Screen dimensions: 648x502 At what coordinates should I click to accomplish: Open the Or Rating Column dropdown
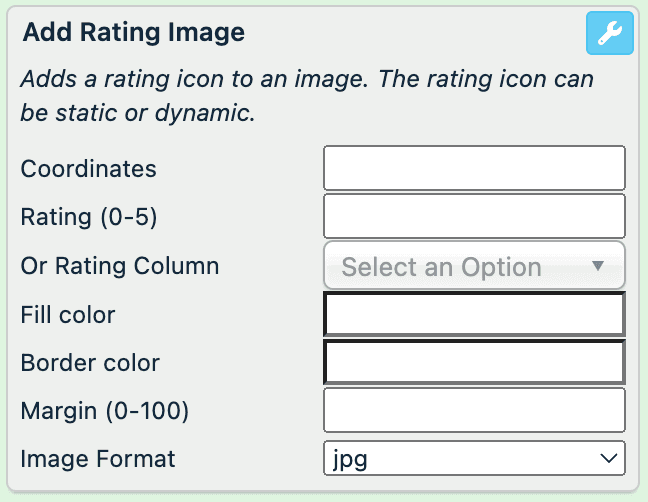[474, 266]
